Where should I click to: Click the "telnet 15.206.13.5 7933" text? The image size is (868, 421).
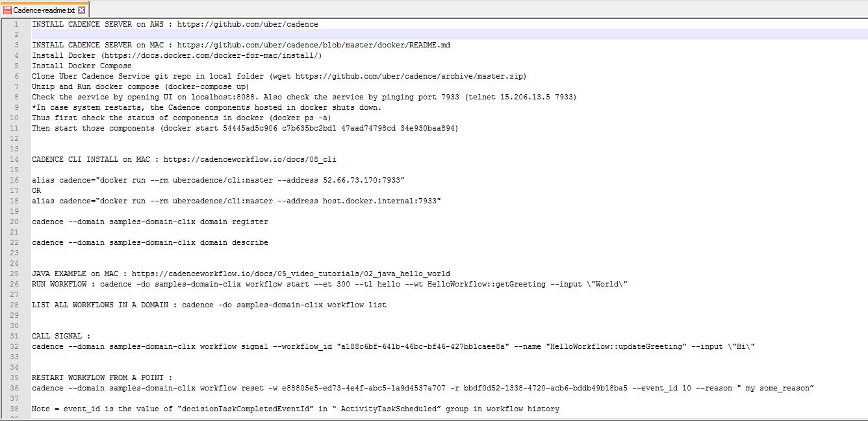coord(520,97)
